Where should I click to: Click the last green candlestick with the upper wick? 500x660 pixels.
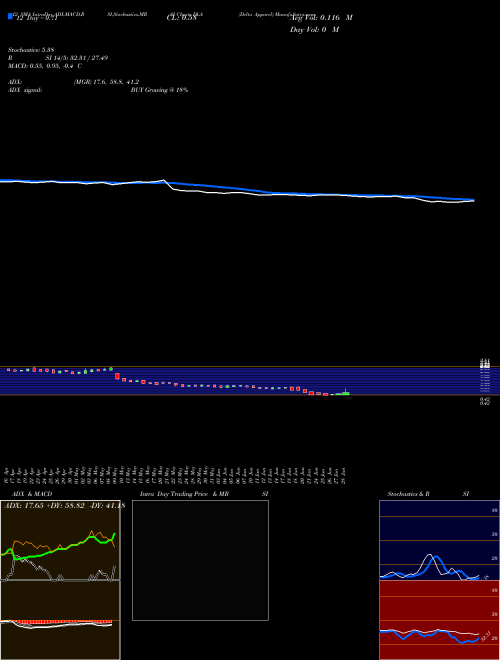[346, 392]
